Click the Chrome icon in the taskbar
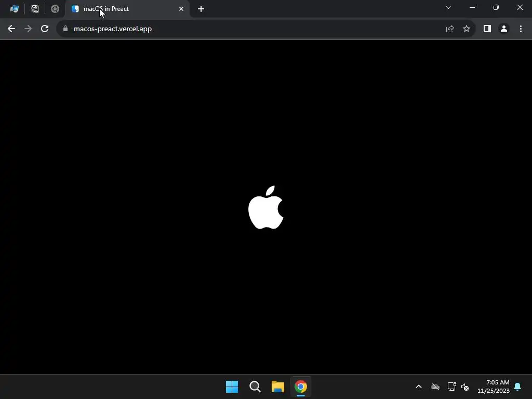This screenshot has height=399, width=532. pos(301,387)
